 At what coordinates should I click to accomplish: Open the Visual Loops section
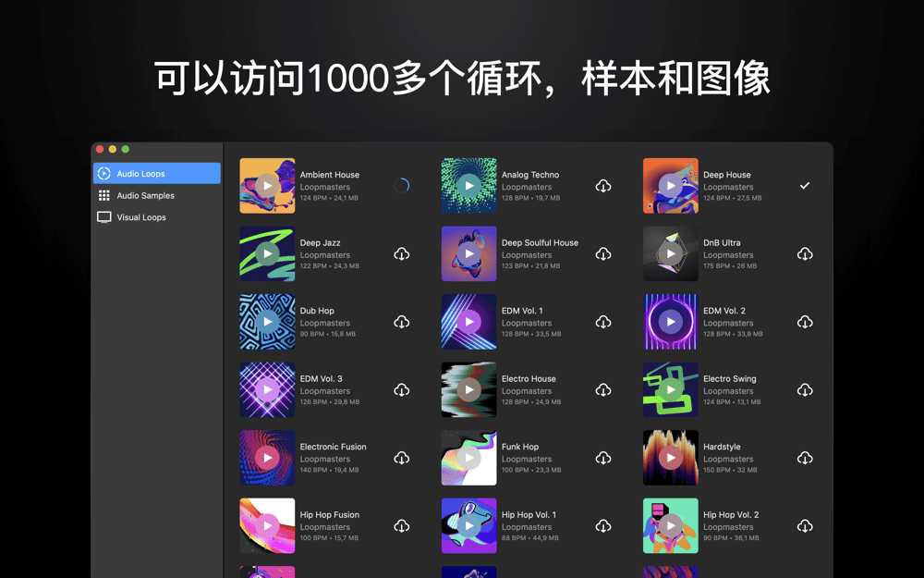[x=157, y=217]
